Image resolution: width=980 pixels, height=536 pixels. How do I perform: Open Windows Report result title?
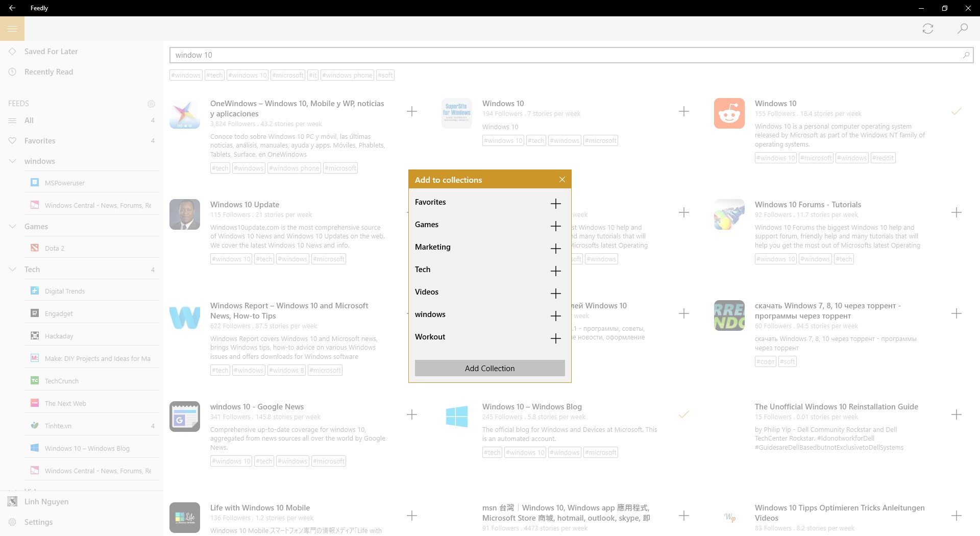tap(289, 310)
